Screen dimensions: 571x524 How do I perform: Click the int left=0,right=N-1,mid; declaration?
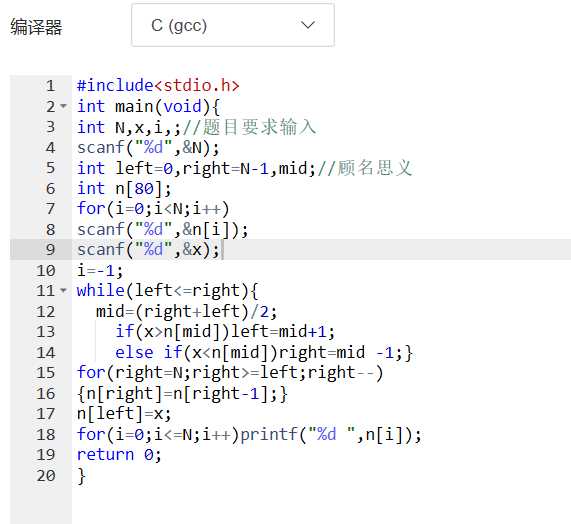pyautogui.click(x=196, y=168)
